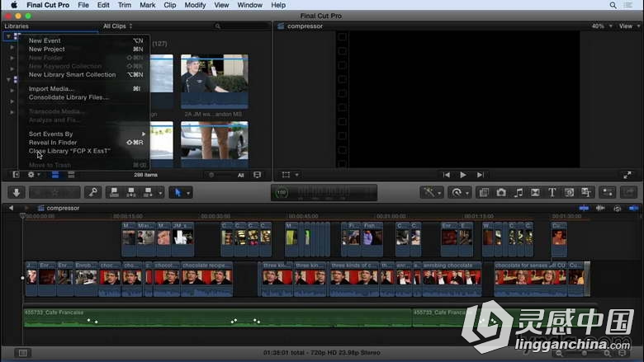Toggle the Libraries sidebar visibility
This screenshot has width=644, height=362.
[16, 175]
